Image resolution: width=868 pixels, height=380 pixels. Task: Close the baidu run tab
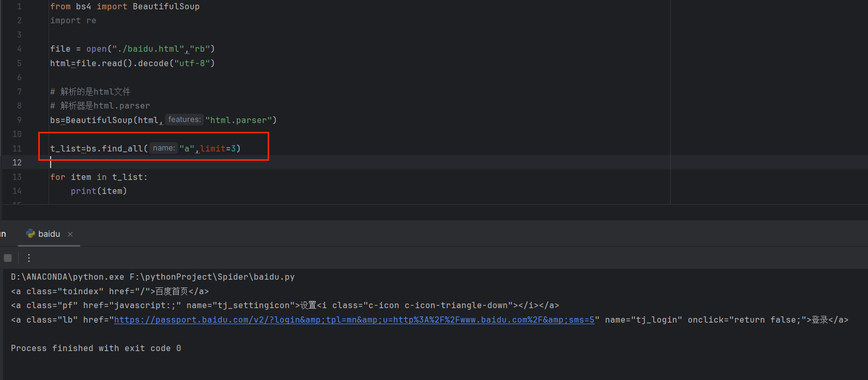pyautogui.click(x=70, y=234)
